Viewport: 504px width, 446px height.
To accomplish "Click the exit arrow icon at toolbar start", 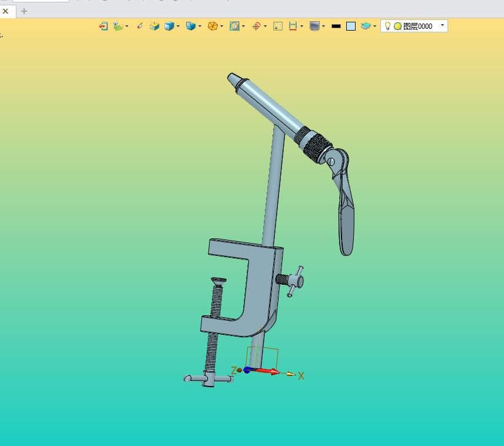I will click(103, 26).
